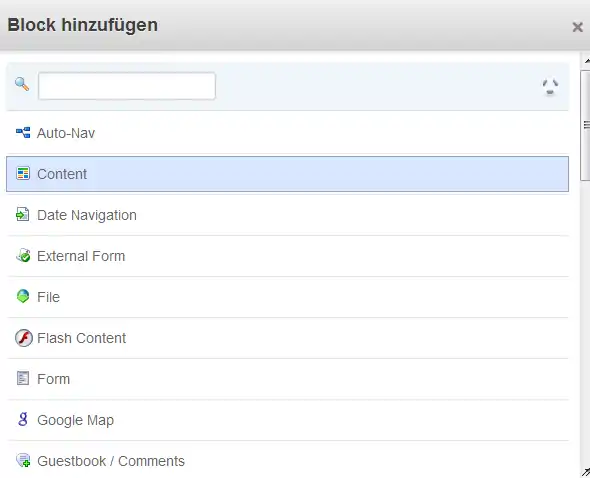Click the Flash Content icon

point(24,338)
